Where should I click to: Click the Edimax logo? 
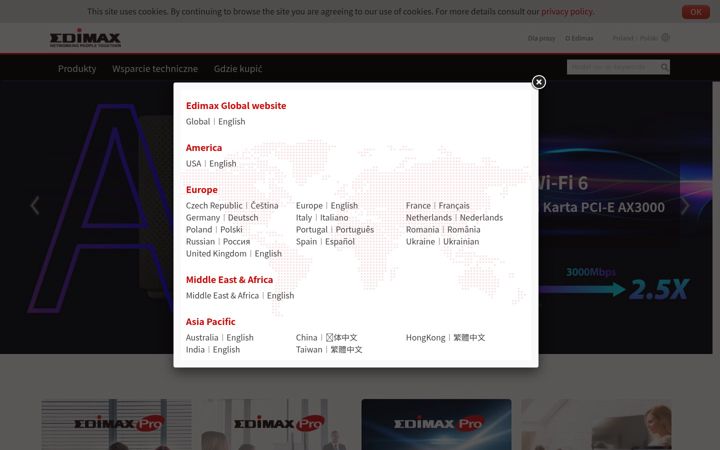coord(85,38)
